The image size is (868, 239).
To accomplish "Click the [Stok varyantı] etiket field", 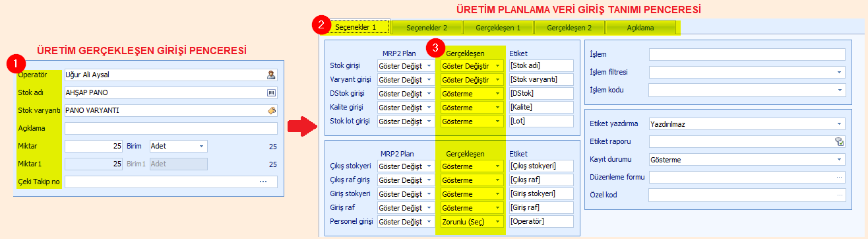I will (x=542, y=80).
